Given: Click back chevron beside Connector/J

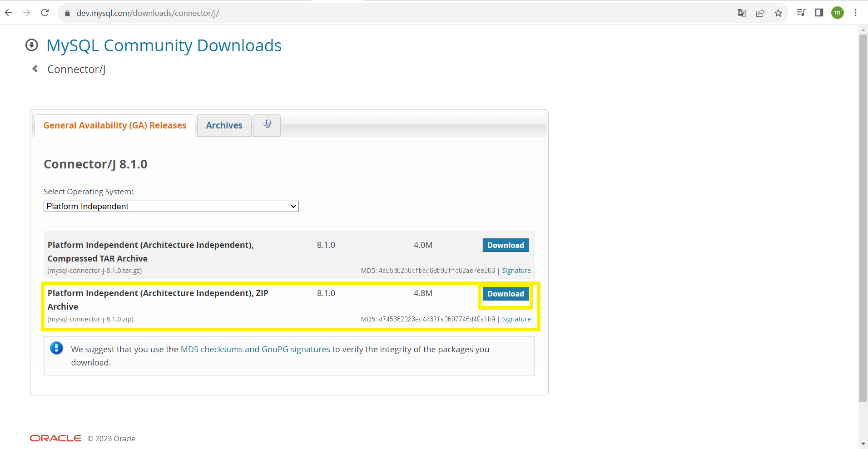Looking at the screenshot, I should 35,69.
